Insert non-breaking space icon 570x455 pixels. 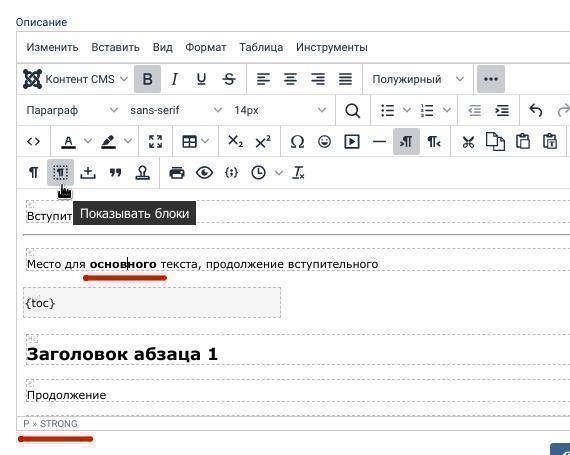point(88,172)
